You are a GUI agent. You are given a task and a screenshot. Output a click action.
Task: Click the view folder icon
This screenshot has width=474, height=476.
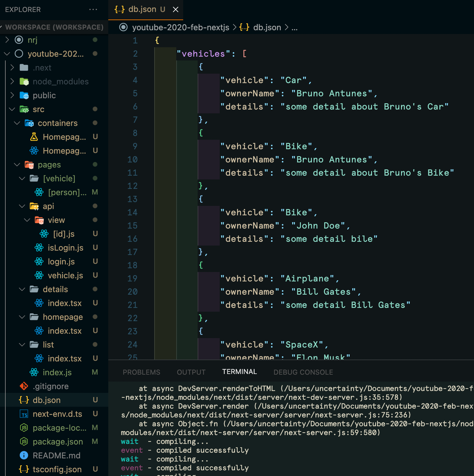(39, 220)
